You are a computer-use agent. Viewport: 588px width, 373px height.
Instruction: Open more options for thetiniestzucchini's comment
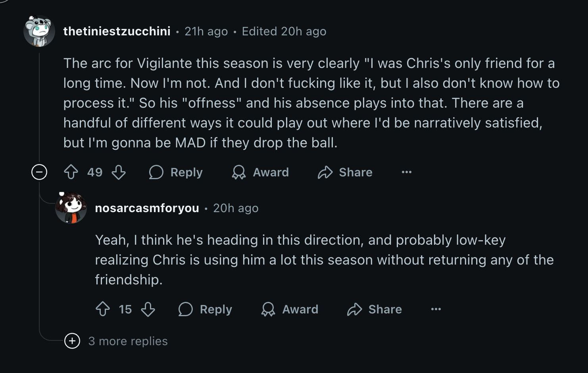tap(407, 172)
